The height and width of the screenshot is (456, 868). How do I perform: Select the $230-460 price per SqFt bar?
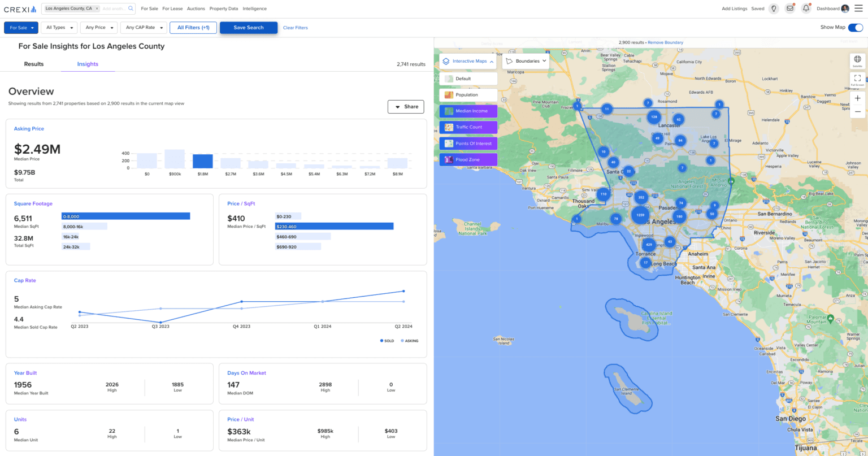(333, 226)
